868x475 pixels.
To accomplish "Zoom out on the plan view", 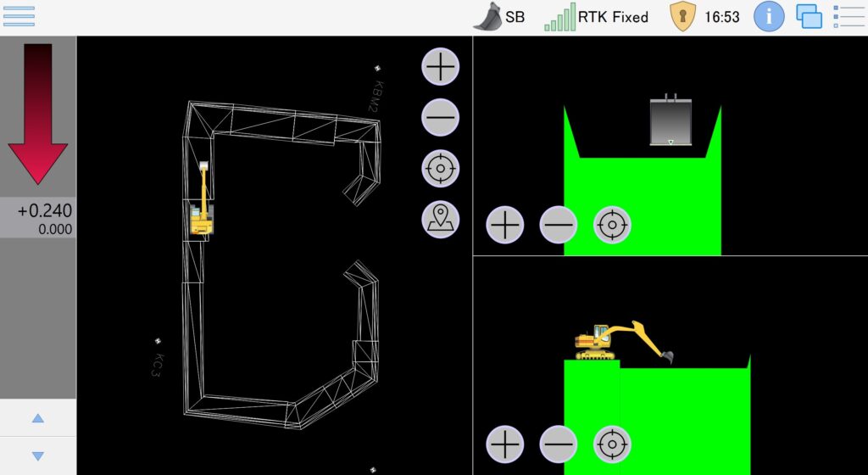I will [x=441, y=117].
